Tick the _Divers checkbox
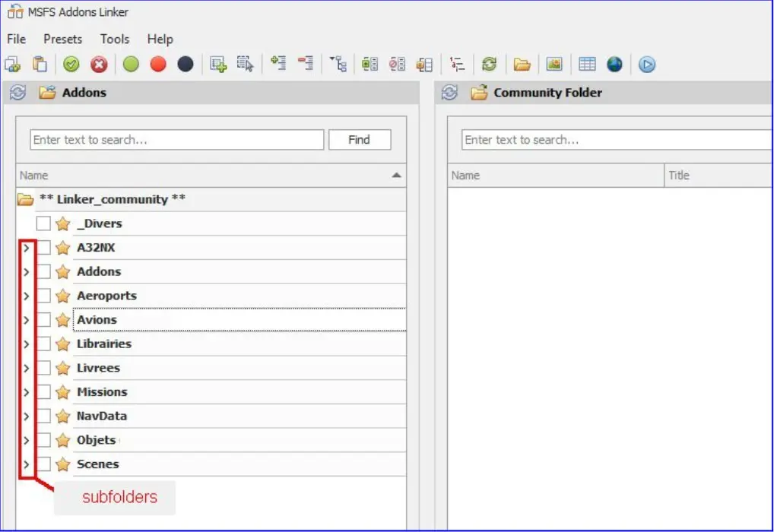 (x=43, y=223)
